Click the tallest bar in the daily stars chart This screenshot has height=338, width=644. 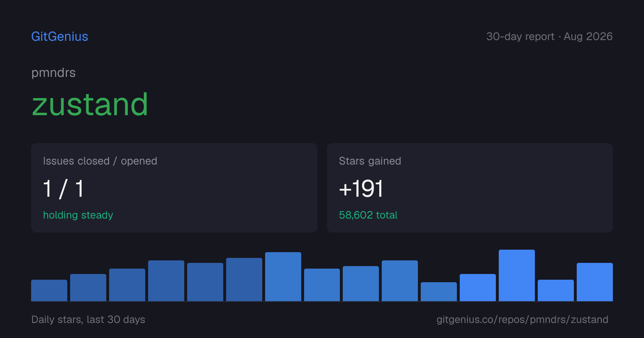tap(517, 275)
